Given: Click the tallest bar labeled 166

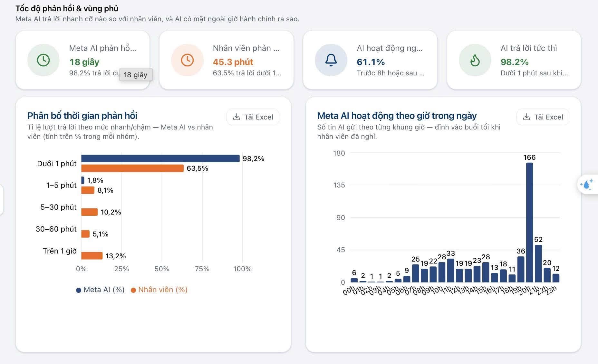Looking at the screenshot, I should pyautogui.click(x=529, y=222).
